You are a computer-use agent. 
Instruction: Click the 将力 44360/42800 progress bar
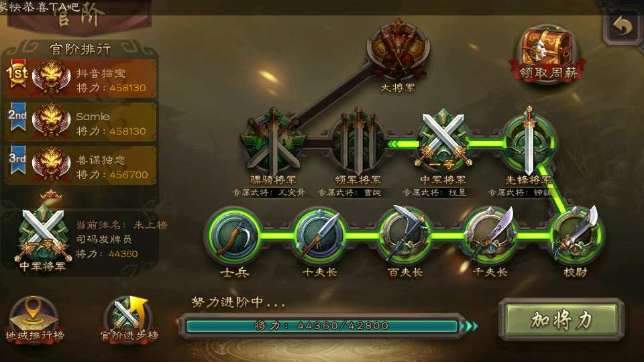click(323, 326)
